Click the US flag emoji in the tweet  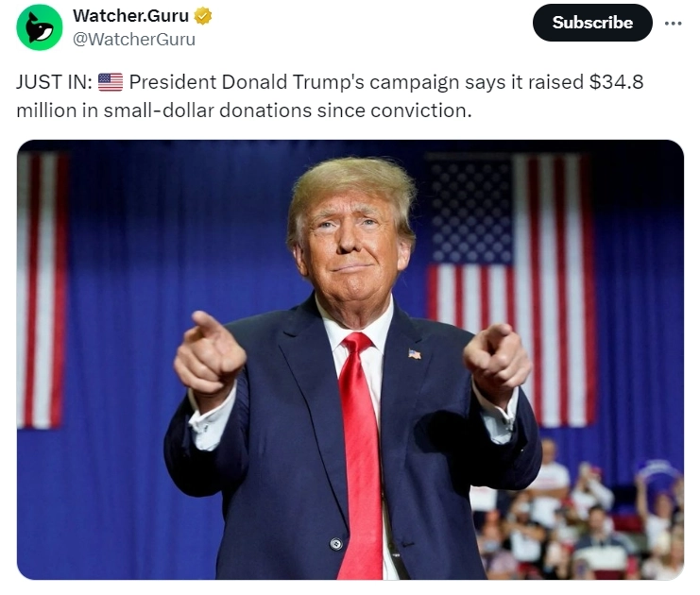111,82
